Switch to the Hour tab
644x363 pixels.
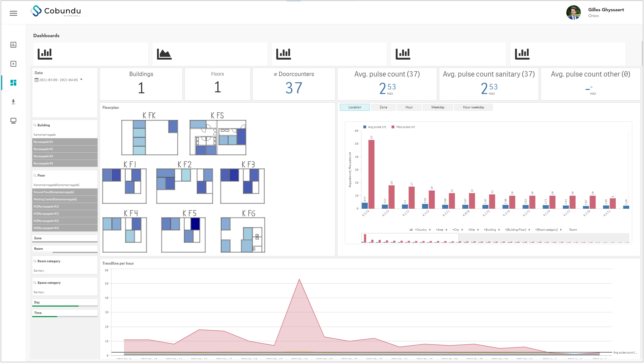pos(409,107)
